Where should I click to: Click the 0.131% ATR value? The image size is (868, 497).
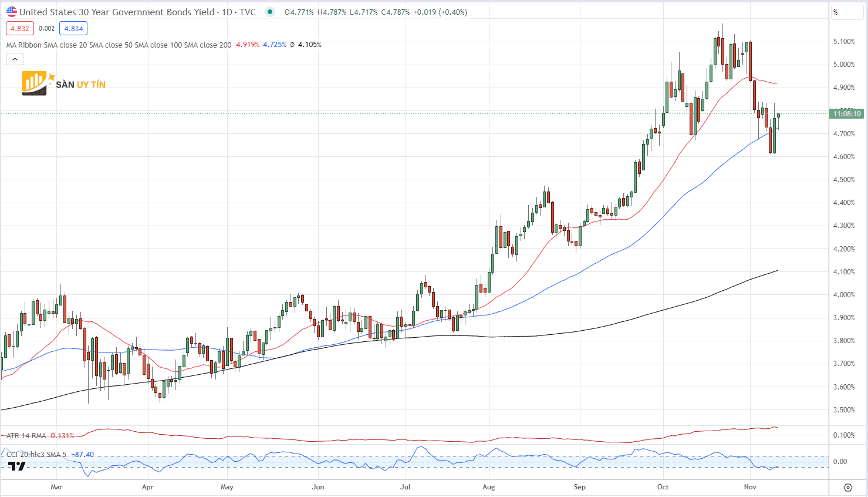click(x=62, y=436)
